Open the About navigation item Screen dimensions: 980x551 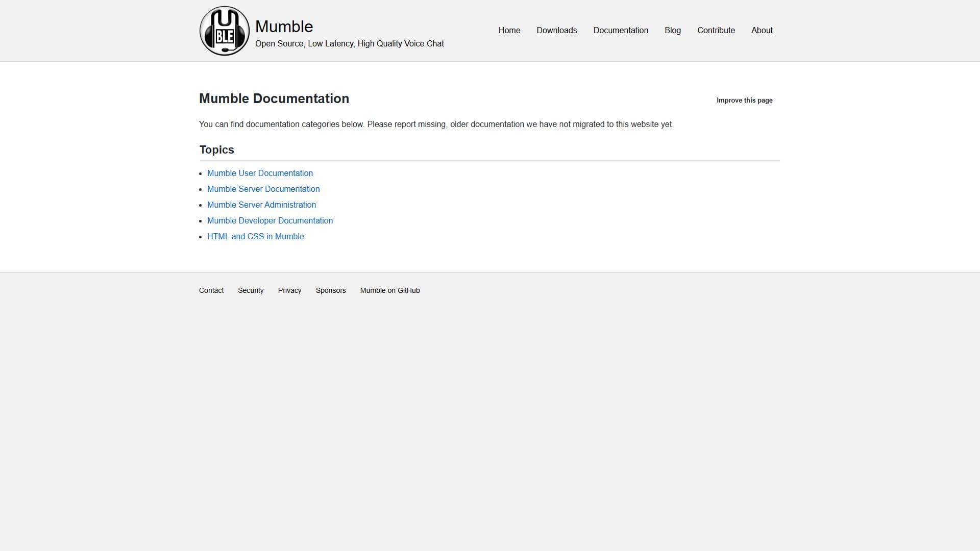click(x=762, y=30)
